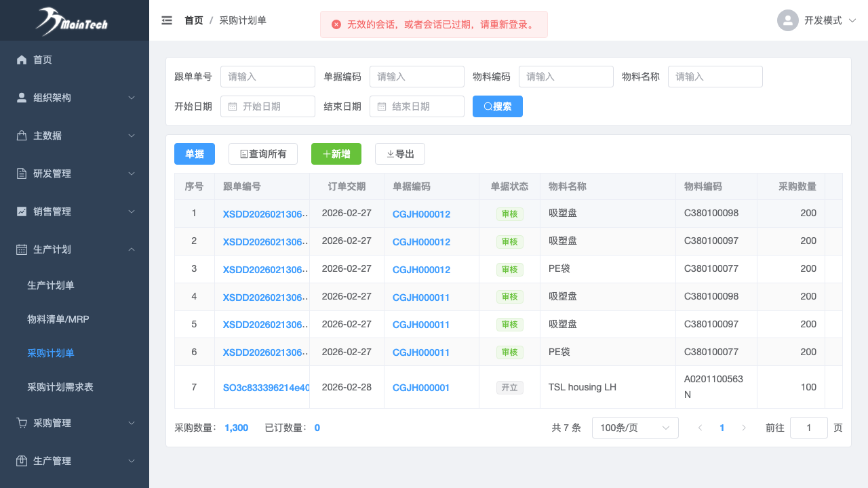Go to the next page arrow
The width and height of the screenshot is (868, 488).
744,428
